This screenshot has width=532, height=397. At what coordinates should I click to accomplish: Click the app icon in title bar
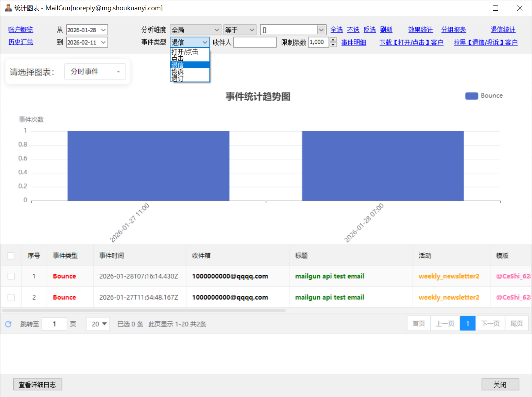coord(8,8)
